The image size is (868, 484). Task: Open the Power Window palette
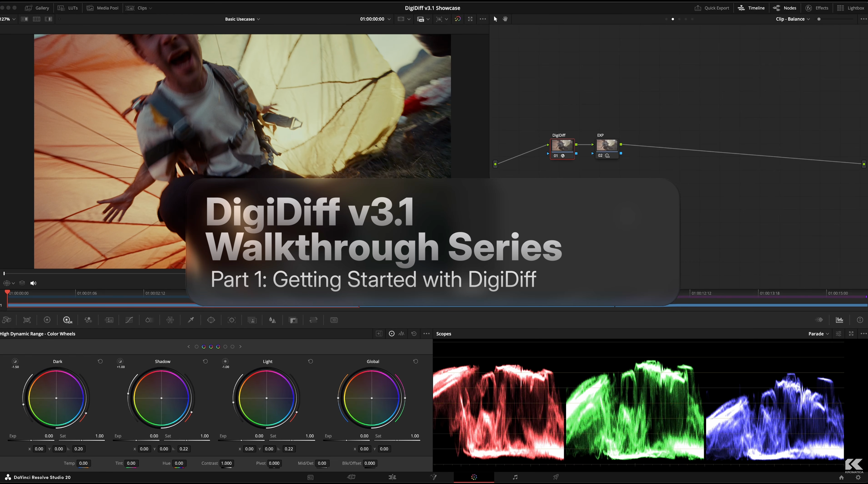pyautogui.click(x=211, y=320)
